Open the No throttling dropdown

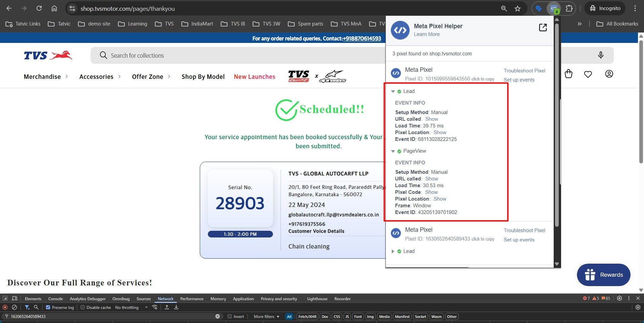point(131,307)
